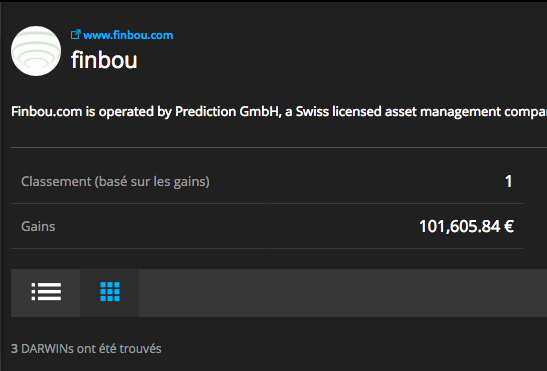The width and height of the screenshot is (547, 371).
Task: Click the ranking value 1
Action: (509, 181)
